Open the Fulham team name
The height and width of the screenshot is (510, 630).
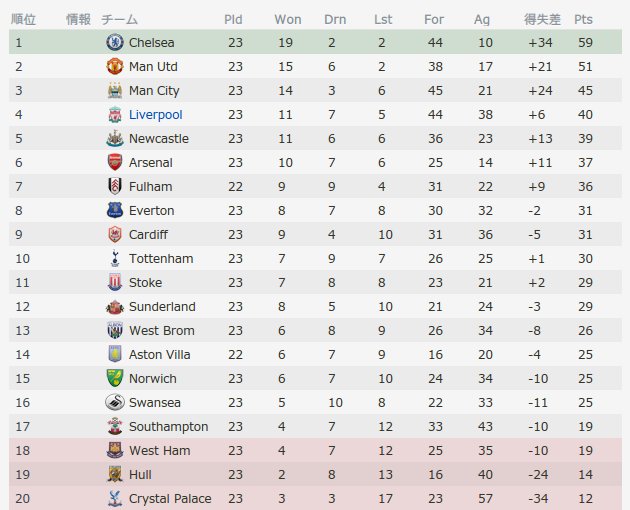tap(150, 186)
